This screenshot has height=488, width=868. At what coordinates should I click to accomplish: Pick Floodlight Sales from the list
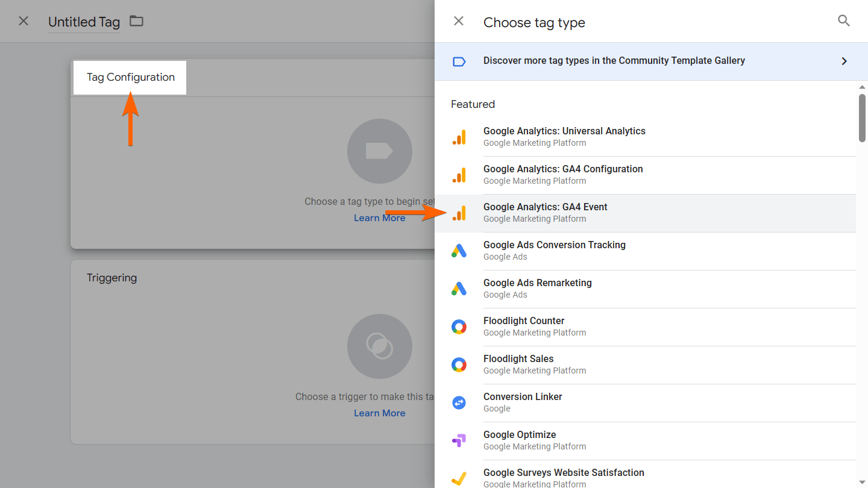(518, 359)
